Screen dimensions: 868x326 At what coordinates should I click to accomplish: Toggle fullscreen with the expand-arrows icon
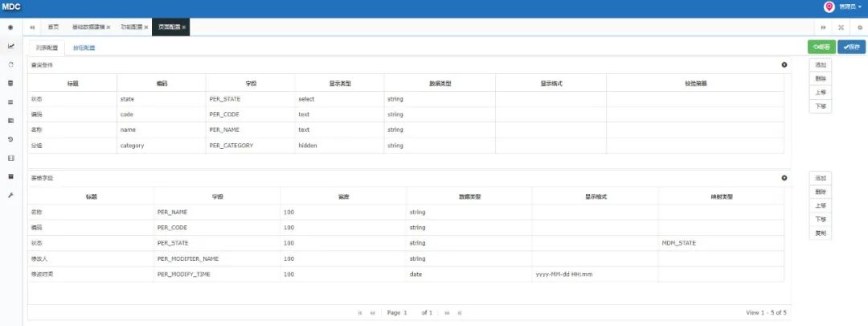841,27
